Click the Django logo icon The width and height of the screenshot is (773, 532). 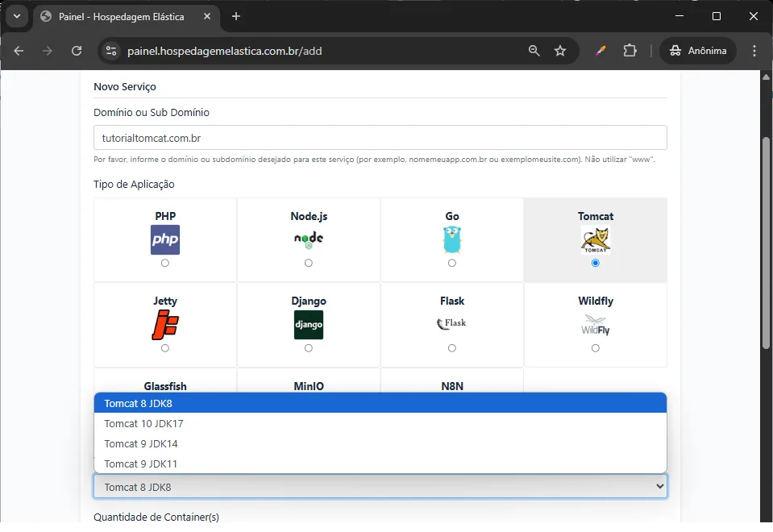309,325
